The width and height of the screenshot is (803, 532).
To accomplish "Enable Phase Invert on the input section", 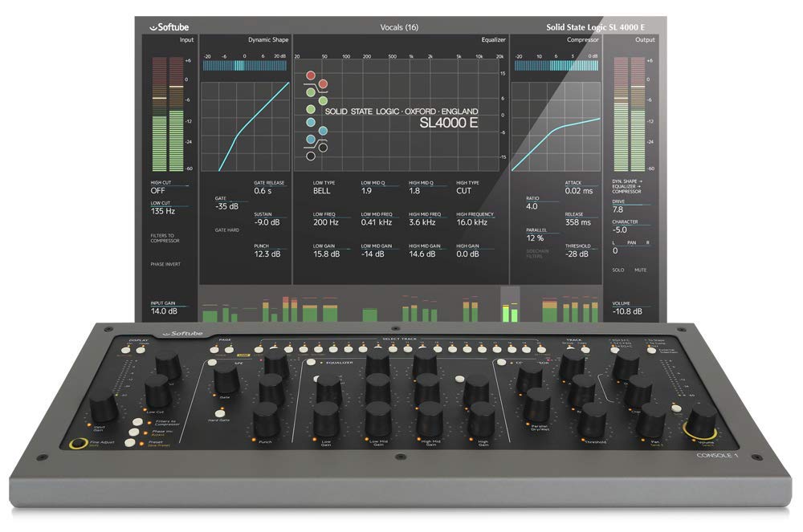I will coord(165,264).
